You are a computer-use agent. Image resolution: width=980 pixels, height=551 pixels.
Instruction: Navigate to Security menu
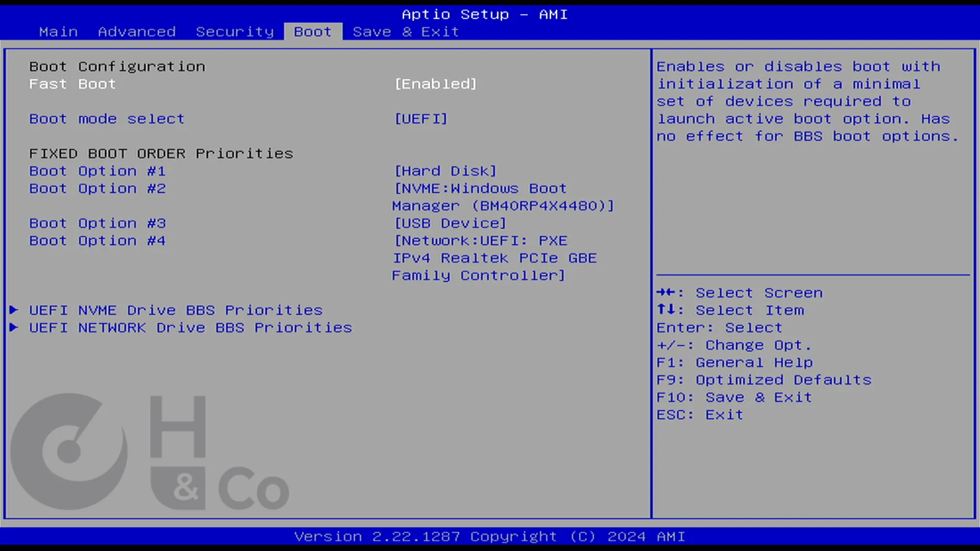pos(235,32)
